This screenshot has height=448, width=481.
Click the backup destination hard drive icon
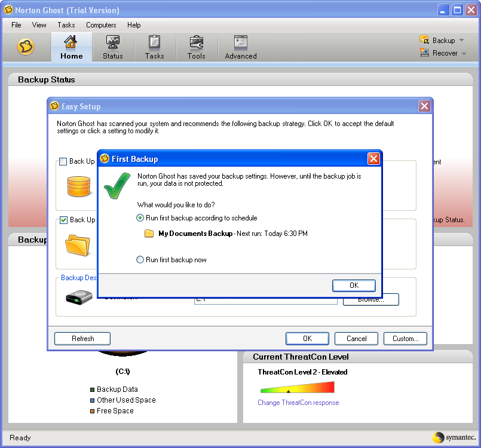click(x=79, y=297)
